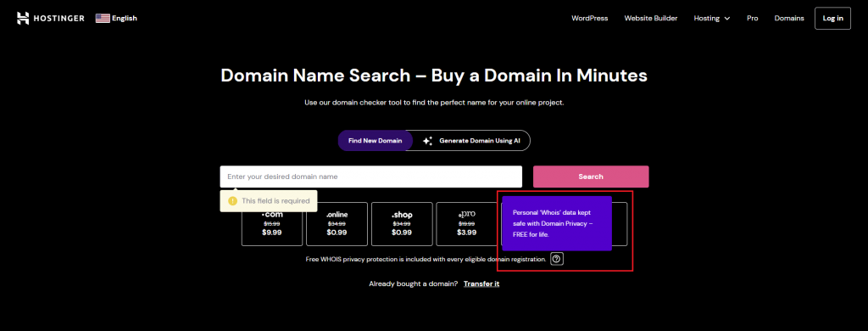
Task: Open the WordPress menu item
Action: [590, 19]
